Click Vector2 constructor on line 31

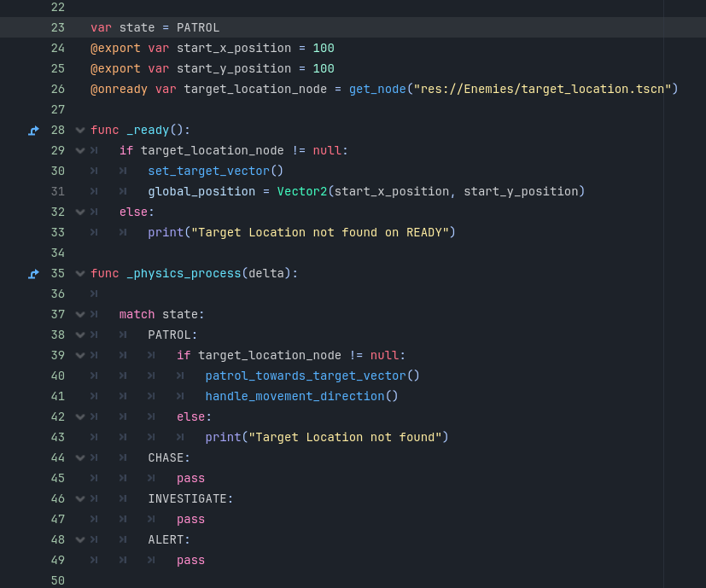click(302, 192)
